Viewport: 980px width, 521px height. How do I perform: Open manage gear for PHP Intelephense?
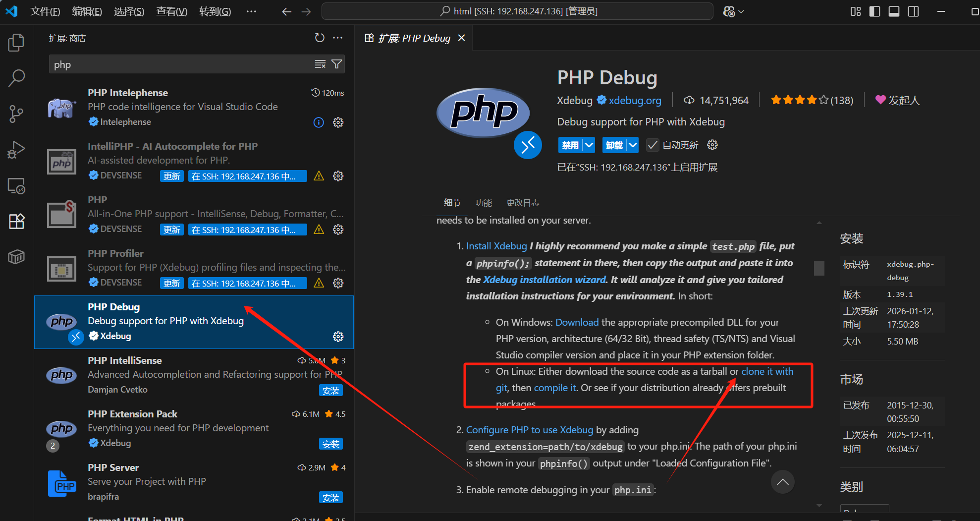(338, 122)
